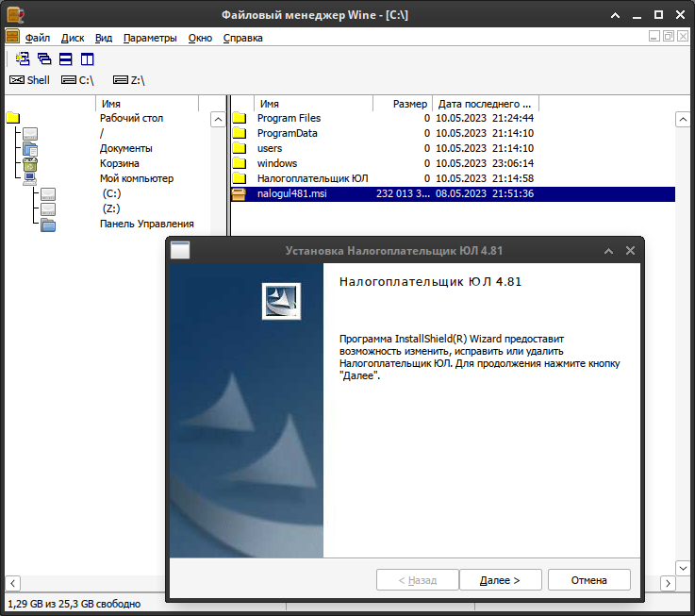Select the Налогоплательщик ЮЛ folder name
Screen dimensions: 695x616
312,178
